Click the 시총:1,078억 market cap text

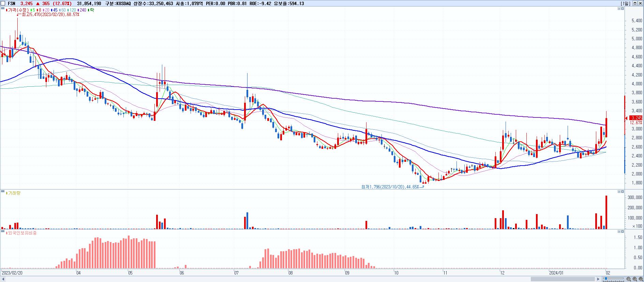click(189, 3)
